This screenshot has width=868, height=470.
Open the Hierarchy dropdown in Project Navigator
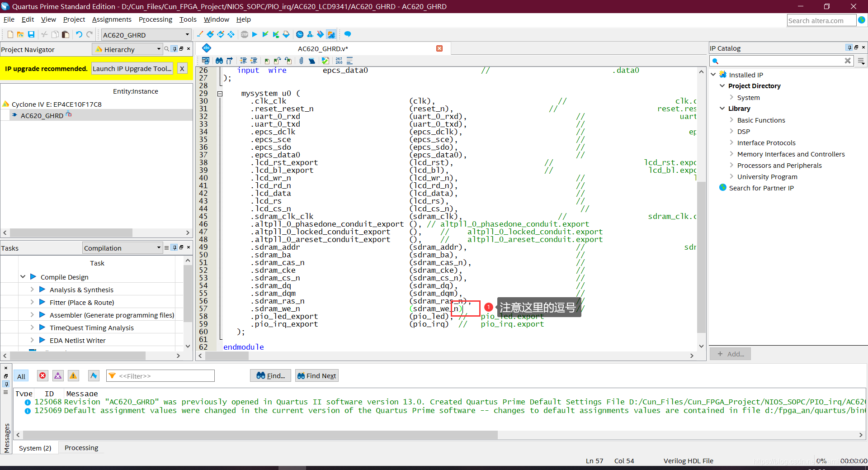coord(128,49)
